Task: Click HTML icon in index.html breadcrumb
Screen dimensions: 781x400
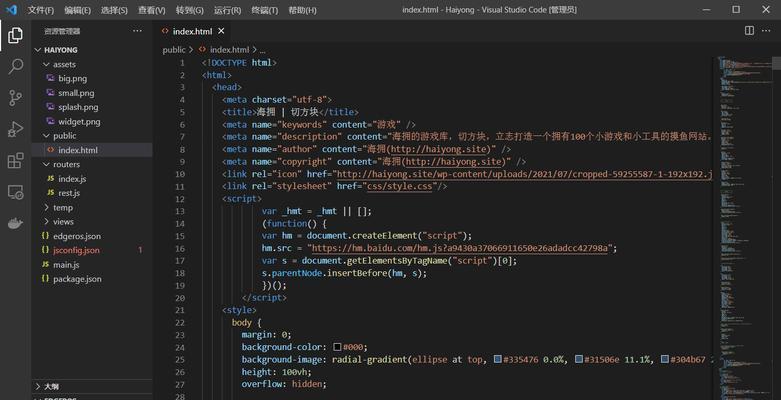Action: pyautogui.click(x=202, y=49)
